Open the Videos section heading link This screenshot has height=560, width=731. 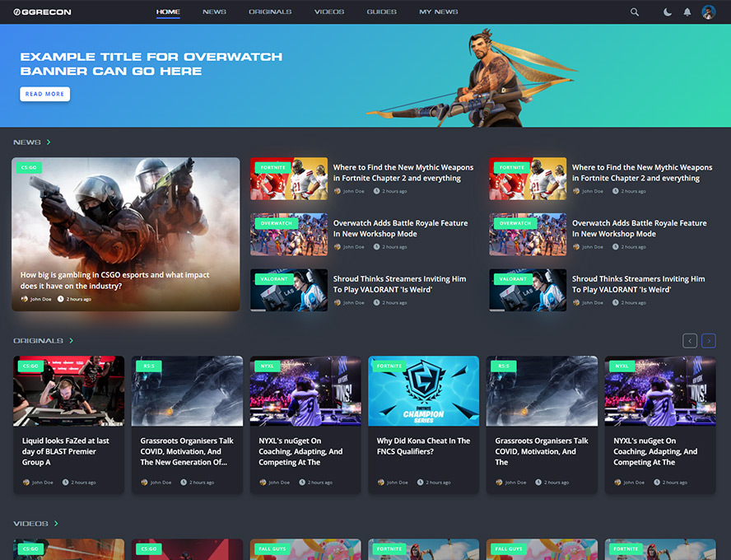30,524
